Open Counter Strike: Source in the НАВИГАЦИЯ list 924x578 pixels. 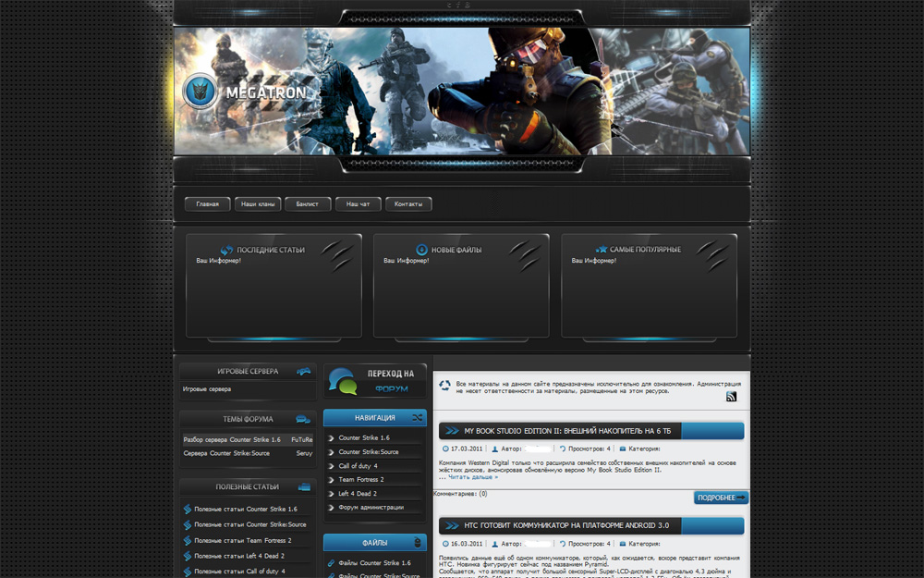(369, 452)
